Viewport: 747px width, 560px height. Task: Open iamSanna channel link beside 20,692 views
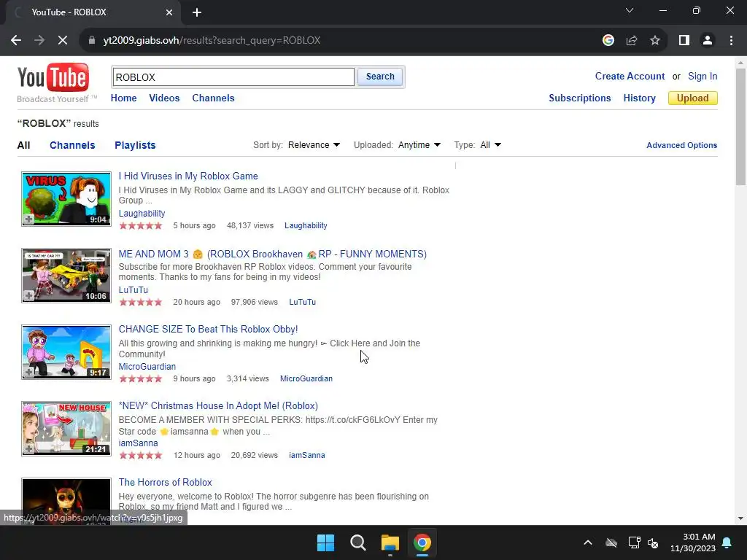[307, 455]
